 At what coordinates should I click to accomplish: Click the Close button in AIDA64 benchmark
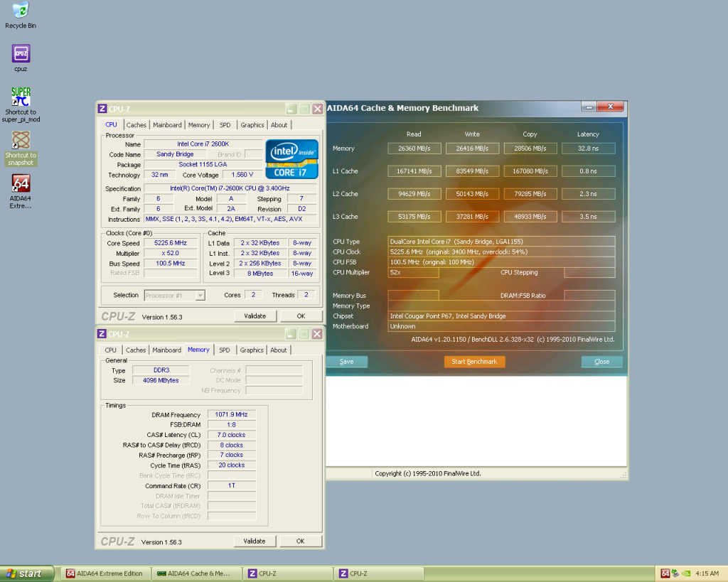click(x=601, y=362)
